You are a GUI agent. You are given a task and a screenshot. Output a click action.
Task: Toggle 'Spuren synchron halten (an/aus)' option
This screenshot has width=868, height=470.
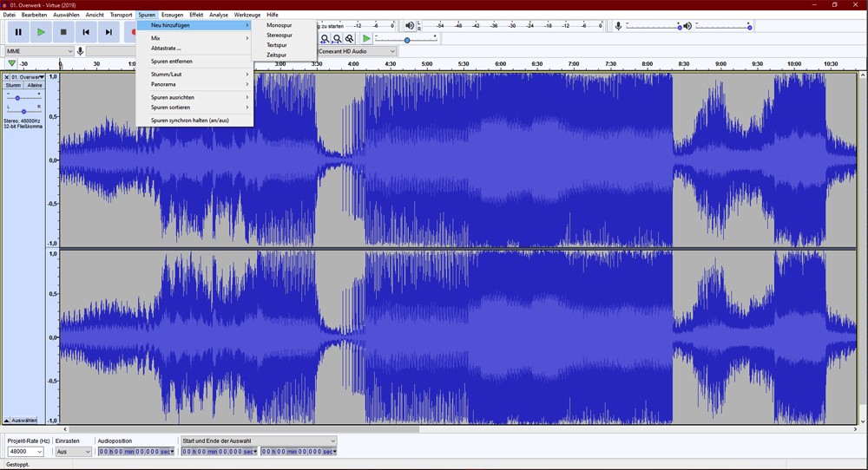189,120
